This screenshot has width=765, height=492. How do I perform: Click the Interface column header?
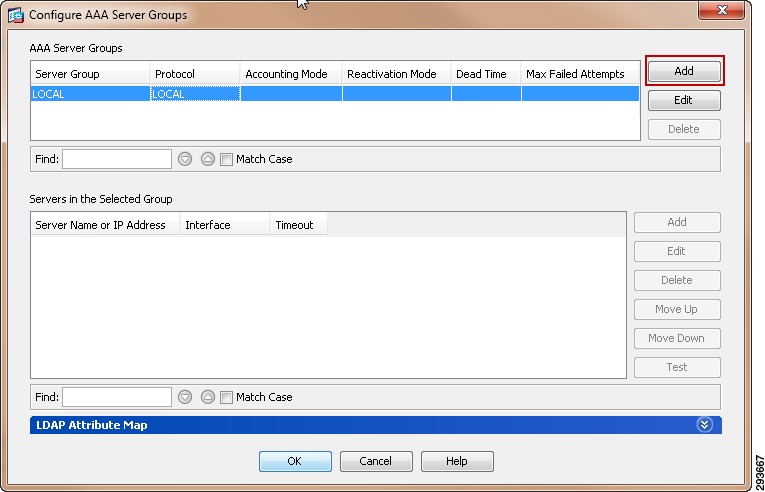(224, 225)
